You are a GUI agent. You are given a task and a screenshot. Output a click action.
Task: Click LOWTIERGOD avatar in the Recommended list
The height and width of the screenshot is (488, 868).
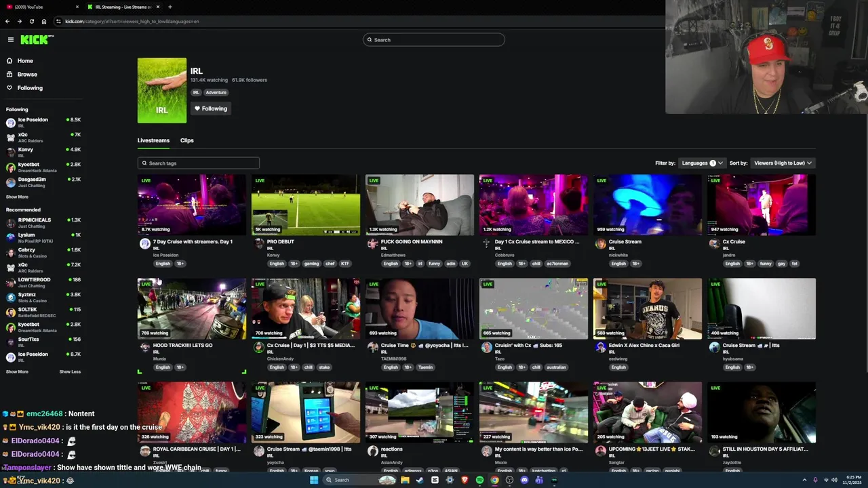11,283
